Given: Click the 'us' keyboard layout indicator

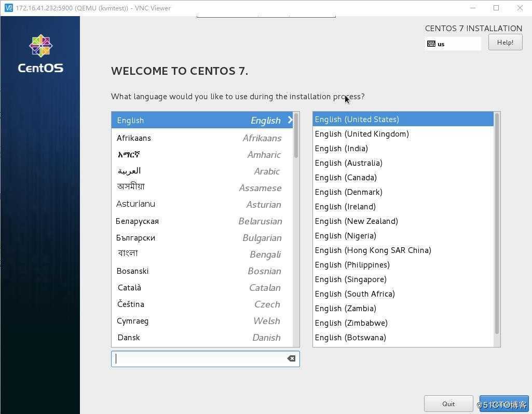Looking at the screenshot, I should pyautogui.click(x=453, y=44).
